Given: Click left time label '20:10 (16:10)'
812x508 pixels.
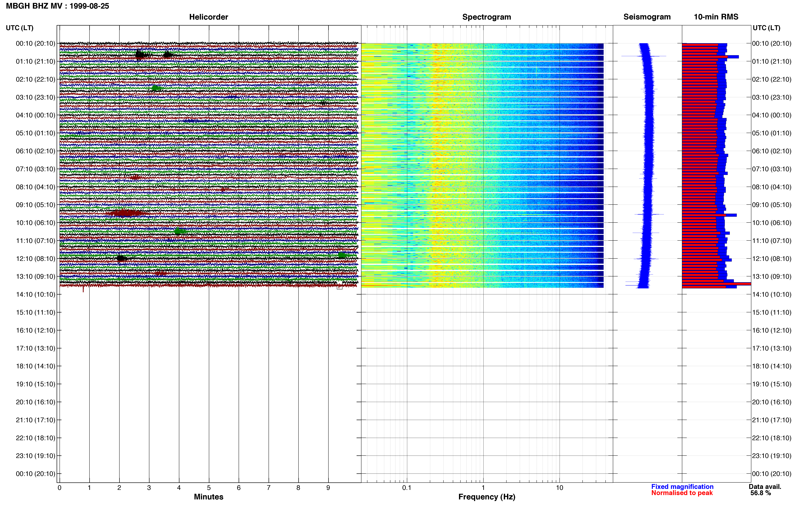Looking at the screenshot, I should pyautogui.click(x=36, y=402).
